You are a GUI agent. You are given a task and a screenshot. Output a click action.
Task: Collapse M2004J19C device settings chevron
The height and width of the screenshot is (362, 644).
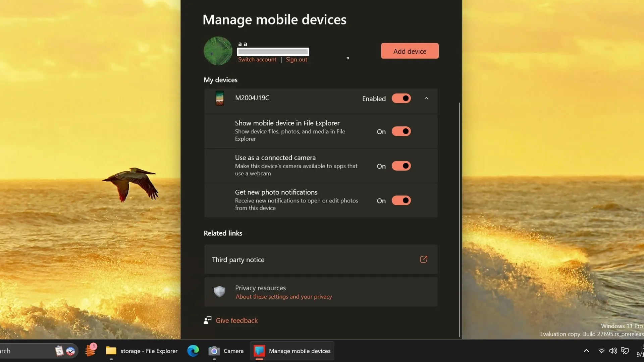pos(426,98)
